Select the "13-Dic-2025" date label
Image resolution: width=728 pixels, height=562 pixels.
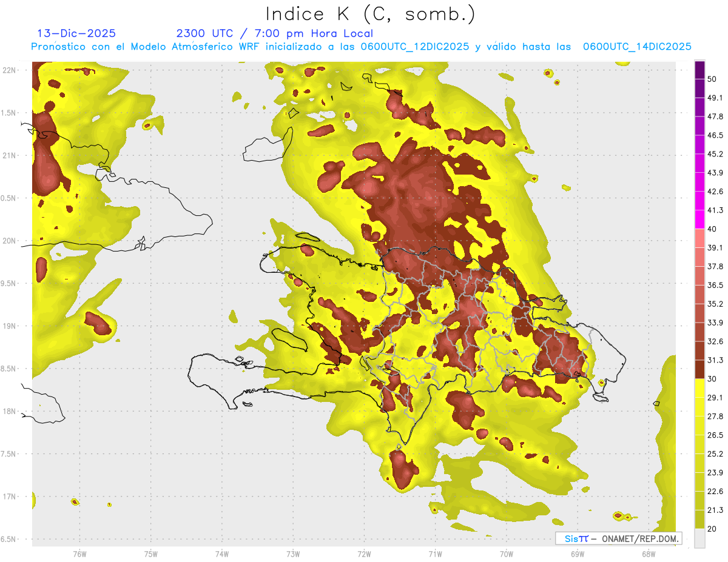click(x=76, y=33)
